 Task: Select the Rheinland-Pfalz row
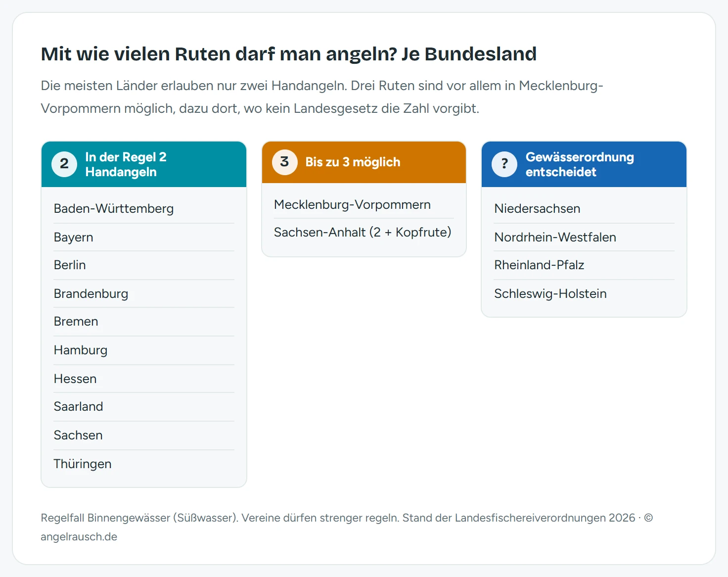pyautogui.click(x=584, y=265)
